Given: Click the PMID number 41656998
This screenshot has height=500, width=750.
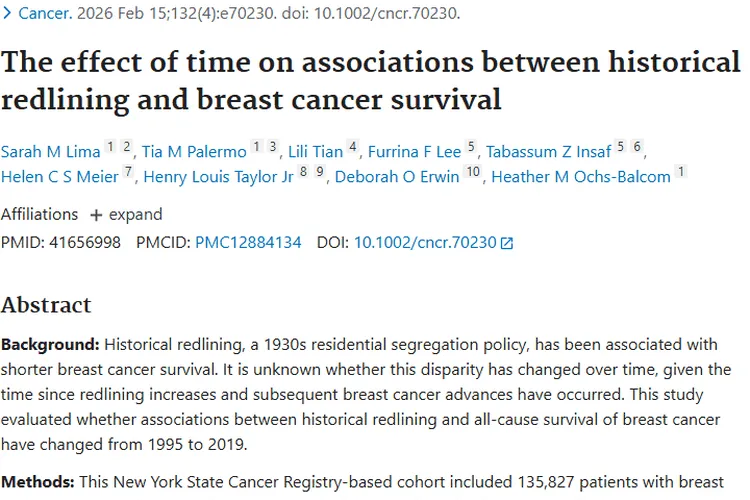Looking at the screenshot, I should coord(85,242).
